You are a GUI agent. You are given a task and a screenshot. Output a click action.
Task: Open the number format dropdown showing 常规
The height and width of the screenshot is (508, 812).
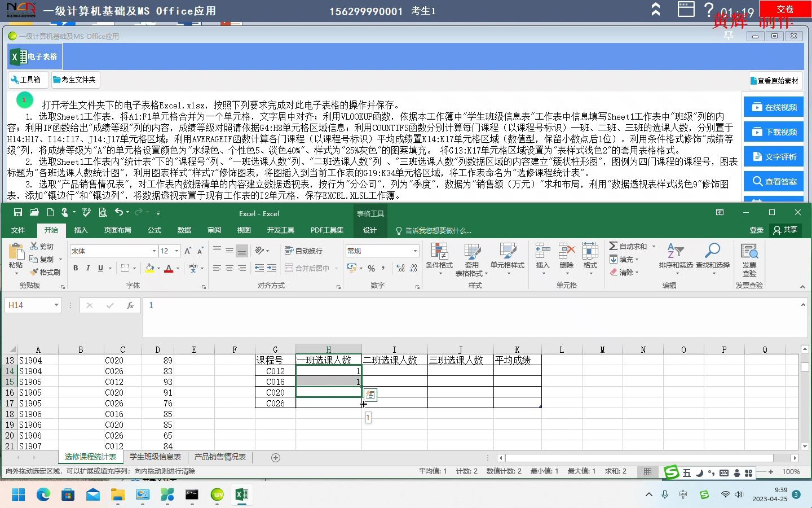point(416,251)
